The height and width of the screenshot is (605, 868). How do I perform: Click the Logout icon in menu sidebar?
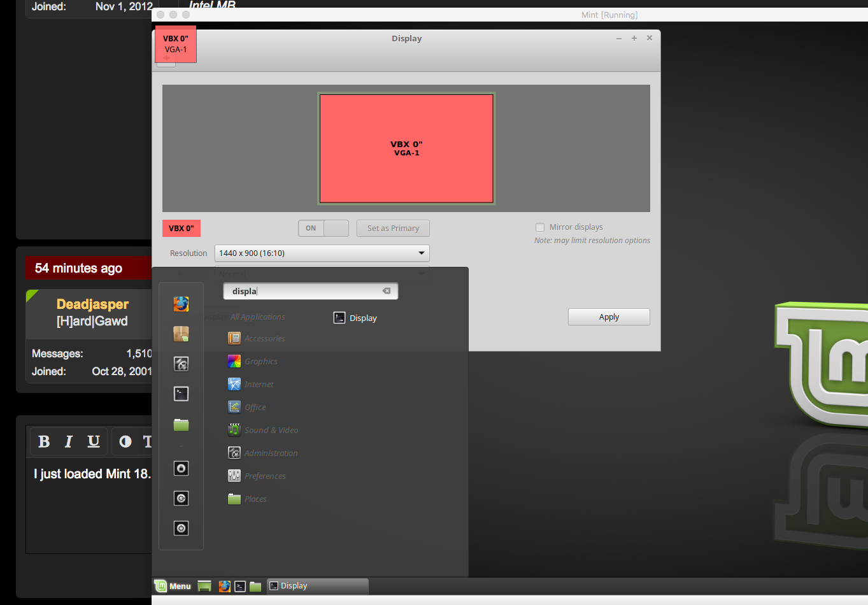181,499
